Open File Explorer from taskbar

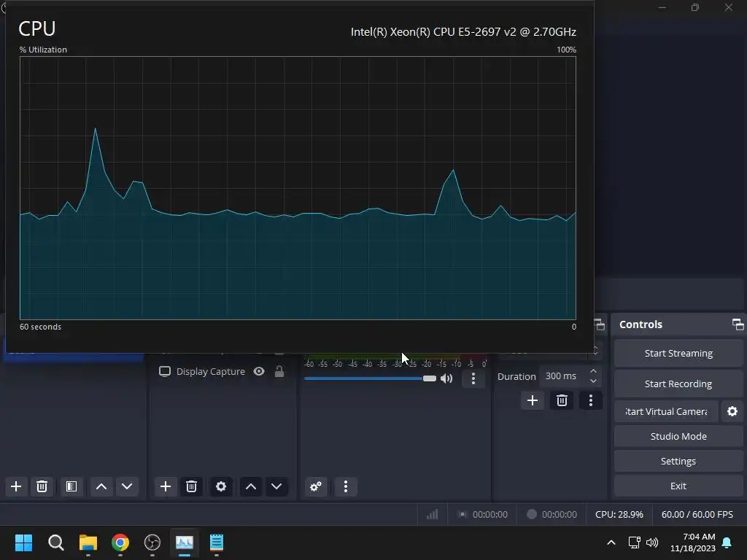point(88,542)
